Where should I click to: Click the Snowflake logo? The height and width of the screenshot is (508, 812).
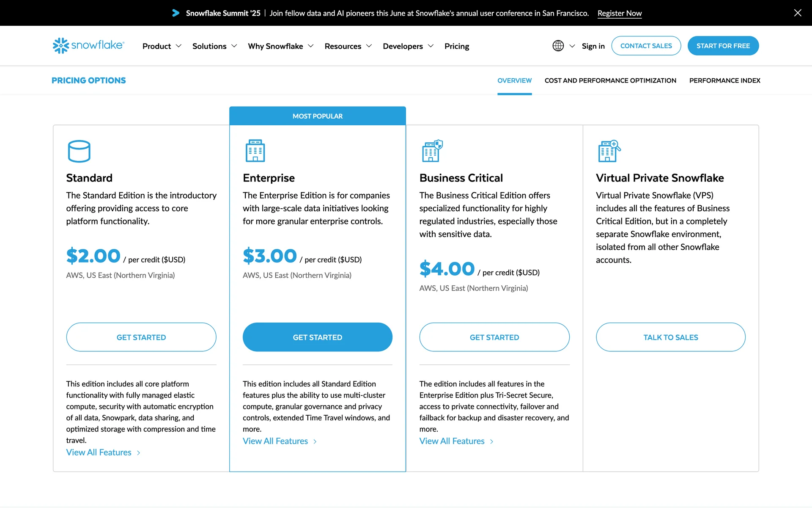88,45
